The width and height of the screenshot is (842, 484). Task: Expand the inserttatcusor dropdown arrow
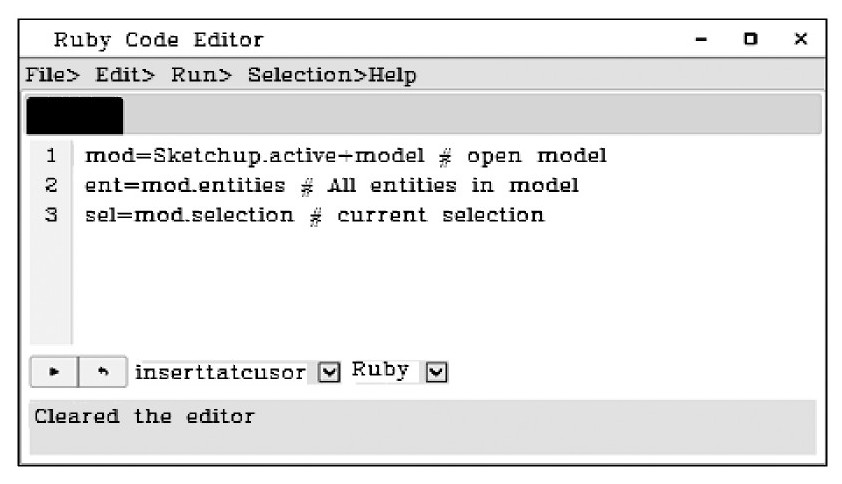point(329,372)
